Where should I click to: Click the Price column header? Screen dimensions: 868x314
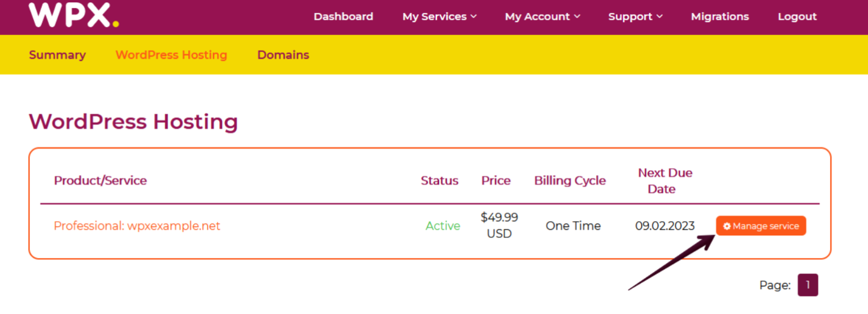click(x=496, y=180)
